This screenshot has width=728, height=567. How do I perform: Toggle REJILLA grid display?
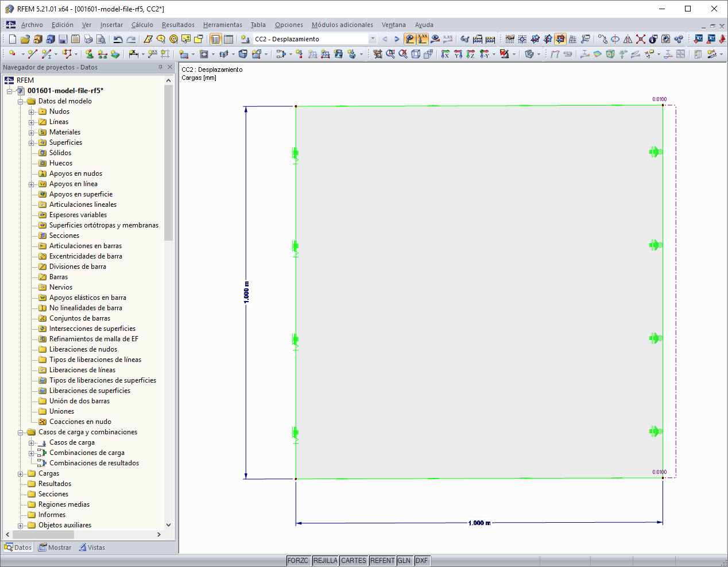click(325, 560)
